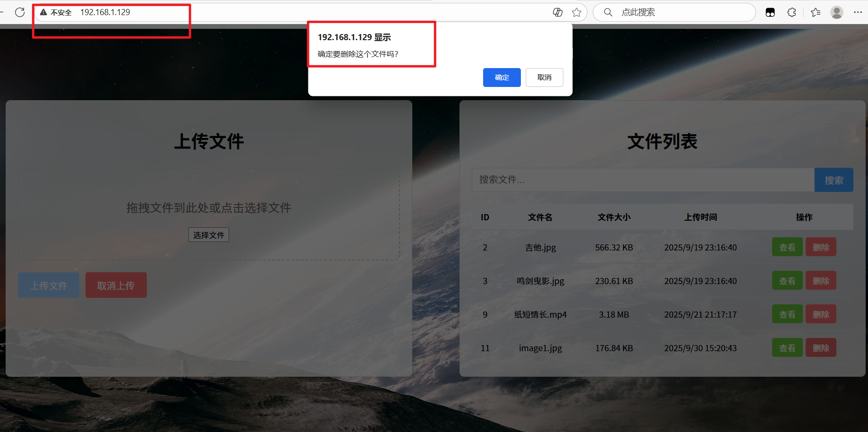Click the 搜索文件 input field
This screenshot has height=432, width=868.
pyautogui.click(x=643, y=180)
